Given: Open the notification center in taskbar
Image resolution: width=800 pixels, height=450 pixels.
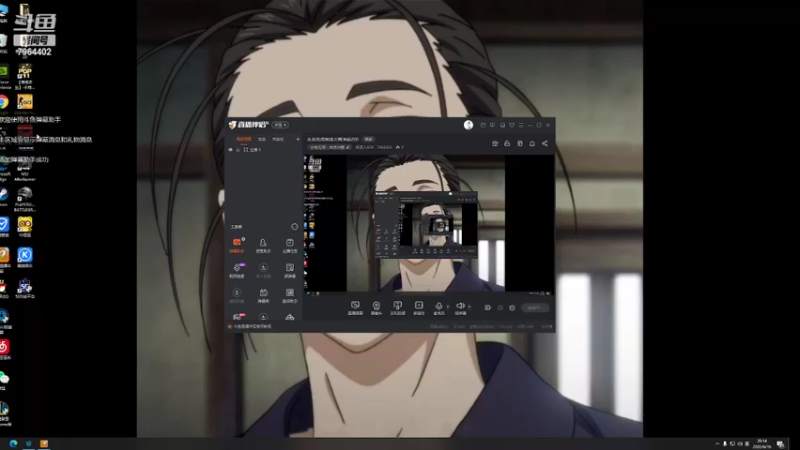Looking at the screenshot, I should 780,444.
